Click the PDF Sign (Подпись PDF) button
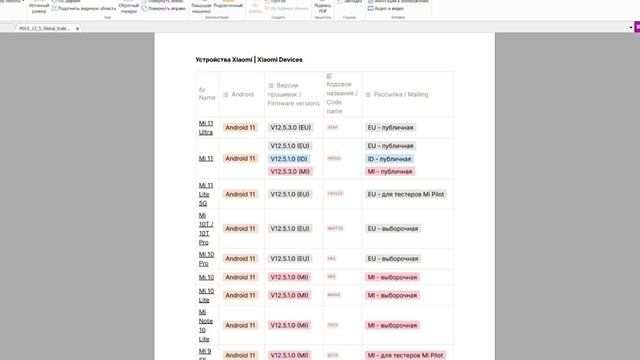 [x=323, y=7]
